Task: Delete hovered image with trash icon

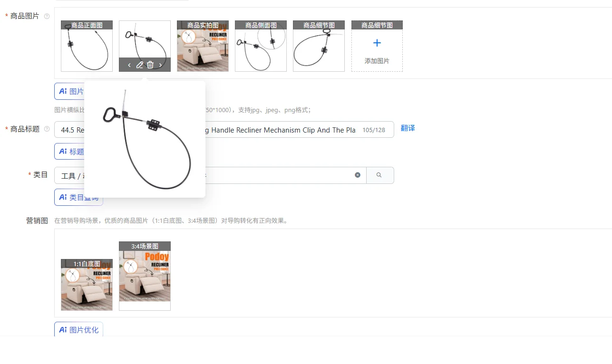Action: tap(150, 65)
